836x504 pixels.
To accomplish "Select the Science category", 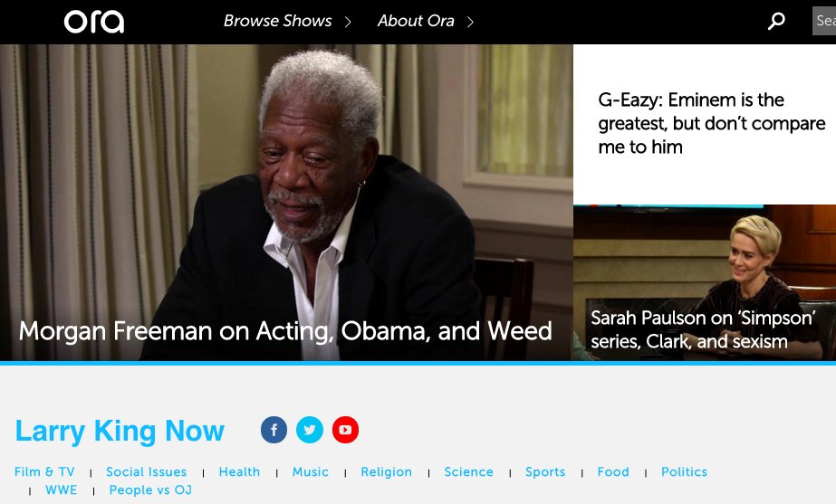I will [x=468, y=472].
